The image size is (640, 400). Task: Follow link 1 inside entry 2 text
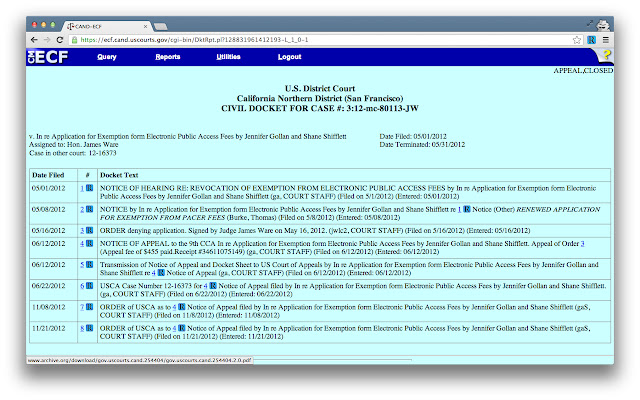click(x=459, y=210)
